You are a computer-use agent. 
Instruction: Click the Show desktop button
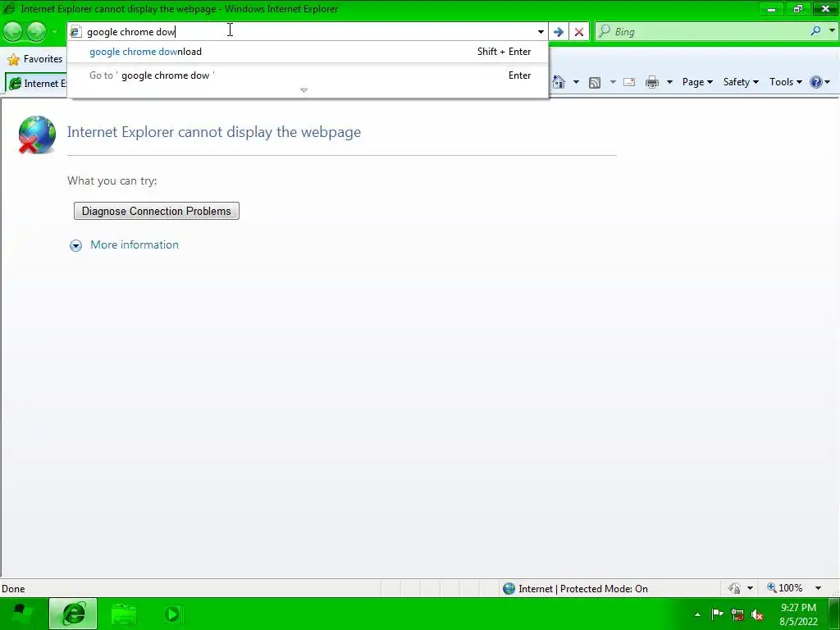coord(834,614)
